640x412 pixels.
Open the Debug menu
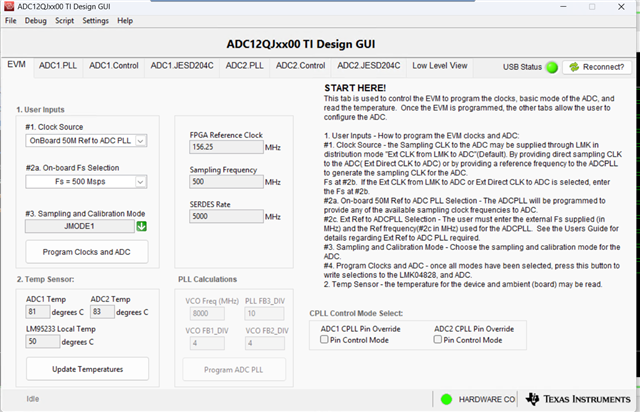(36, 20)
